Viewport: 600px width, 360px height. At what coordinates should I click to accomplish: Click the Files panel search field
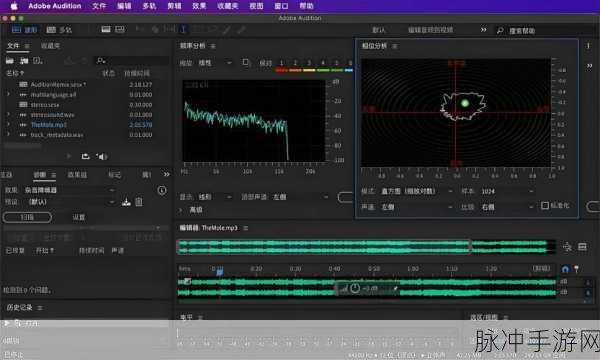tap(132, 60)
